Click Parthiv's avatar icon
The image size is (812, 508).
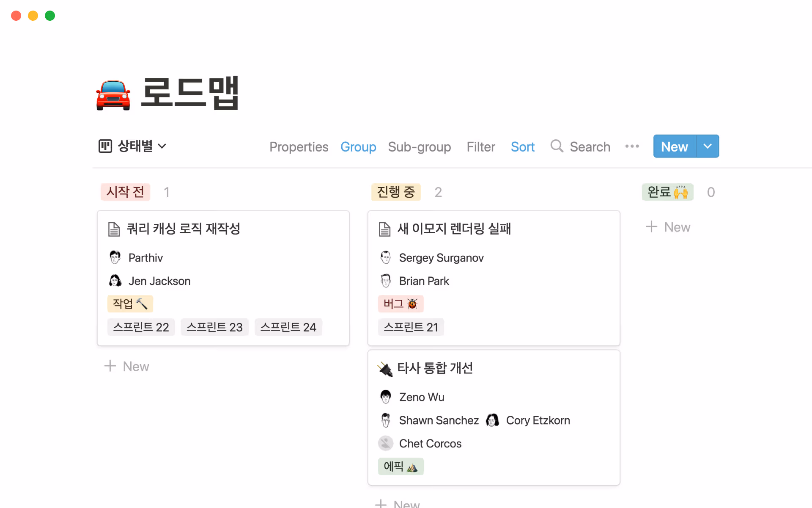[x=115, y=257]
